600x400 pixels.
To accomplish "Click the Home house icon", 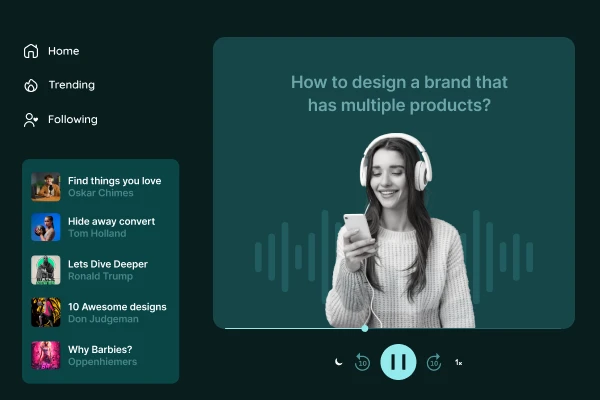I will (x=31, y=51).
